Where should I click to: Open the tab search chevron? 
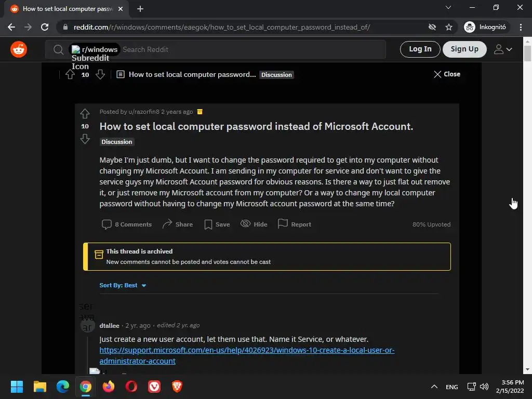tap(448, 7)
